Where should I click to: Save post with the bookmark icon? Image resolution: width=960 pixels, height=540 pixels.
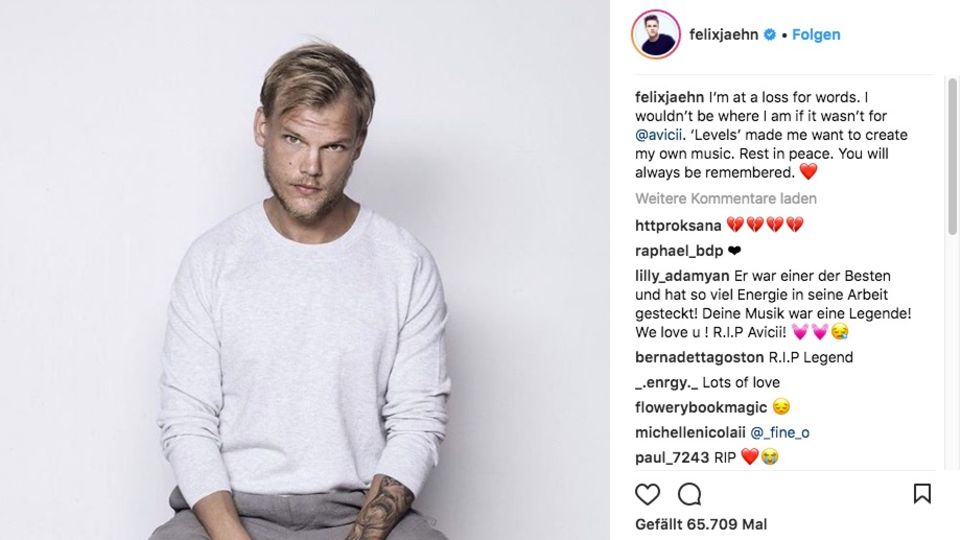pos(922,494)
